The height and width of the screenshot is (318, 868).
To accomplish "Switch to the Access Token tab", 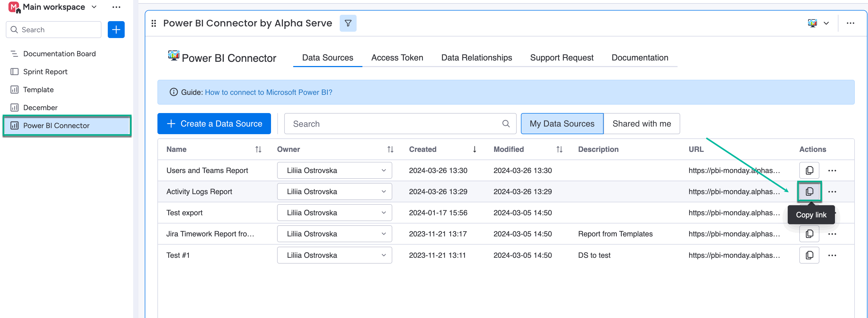I will (x=397, y=58).
